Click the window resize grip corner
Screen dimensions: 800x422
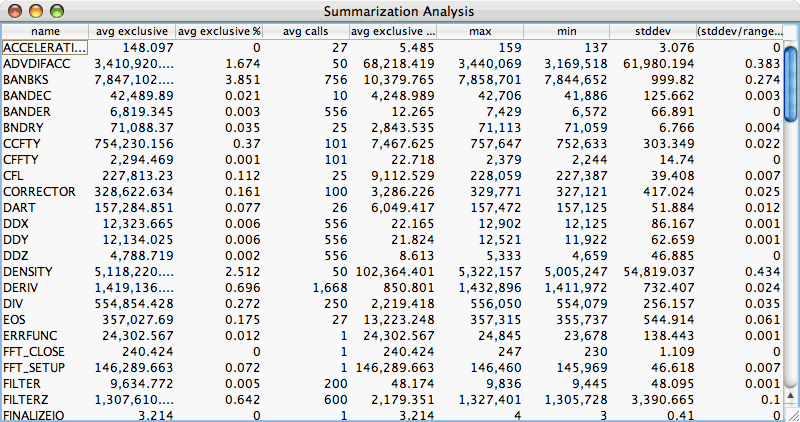[x=792, y=415]
